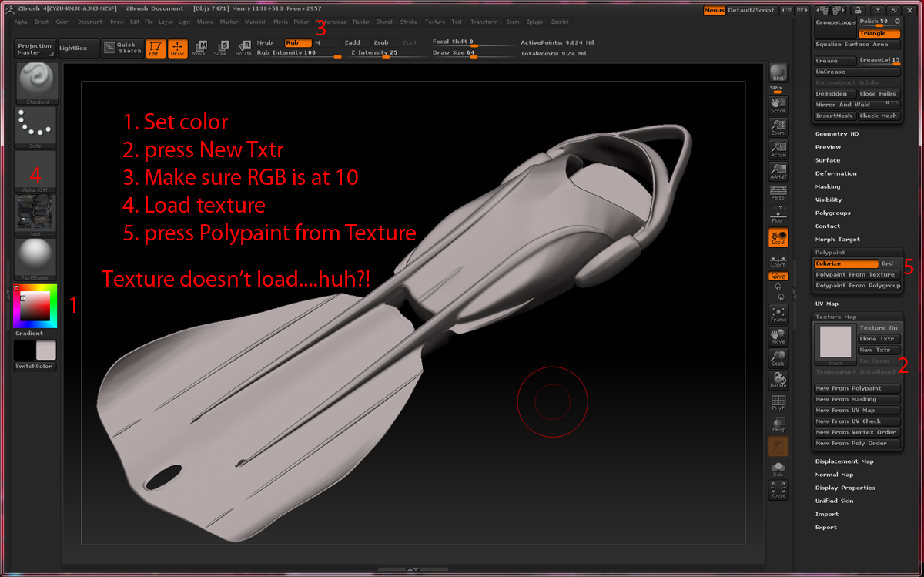Expand the Displacement Map section
Screen dimensions: 924x577
point(845,461)
